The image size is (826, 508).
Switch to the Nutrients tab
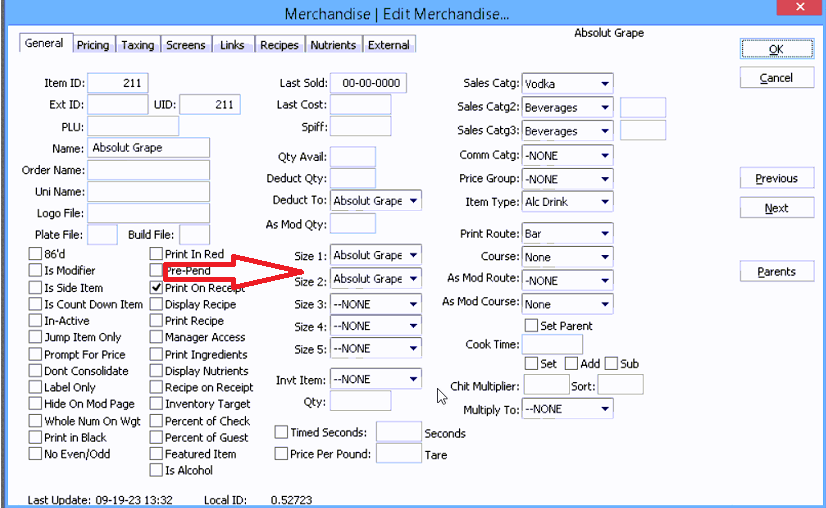(x=333, y=45)
